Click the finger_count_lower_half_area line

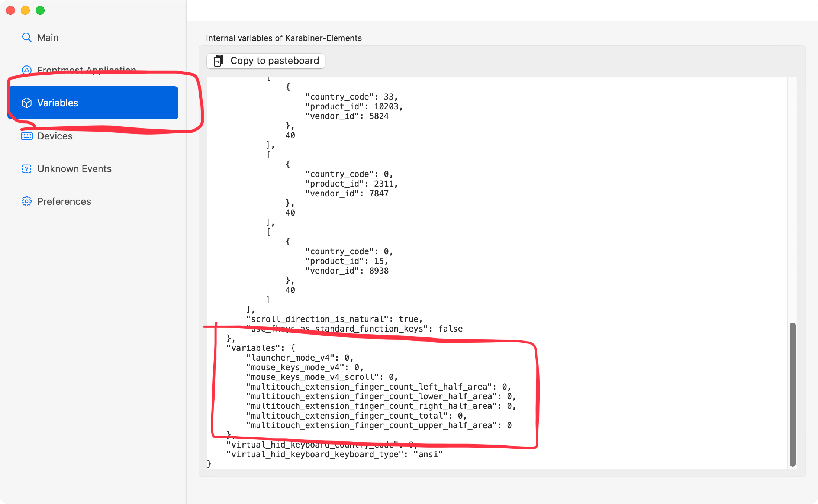point(381,396)
